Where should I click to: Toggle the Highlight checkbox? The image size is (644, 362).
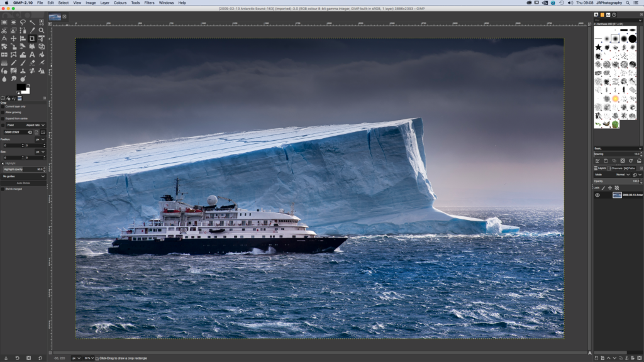[3, 163]
